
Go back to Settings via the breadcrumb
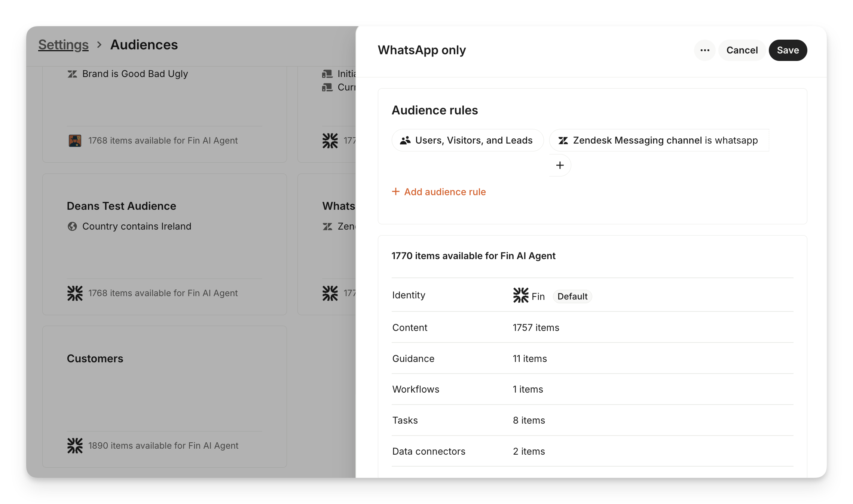coord(63,45)
